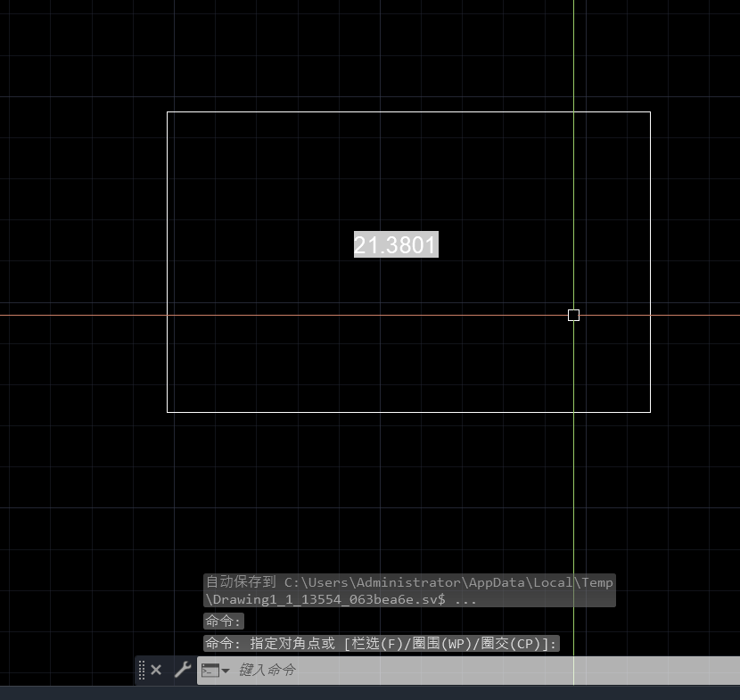Open recent commands dropdown beside prompt icon
740x700 pixels.
pos(226,671)
